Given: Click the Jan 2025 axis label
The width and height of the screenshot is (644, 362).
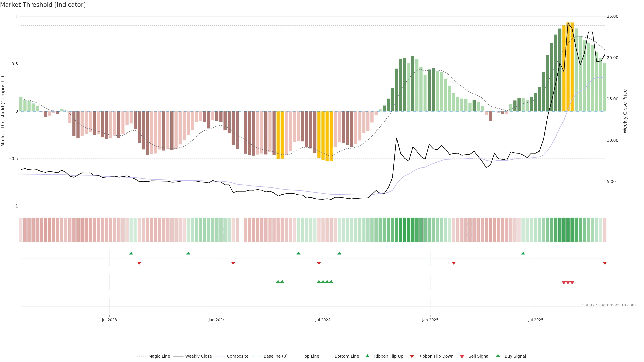Looking at the screenshot, I should pos(430,320).
